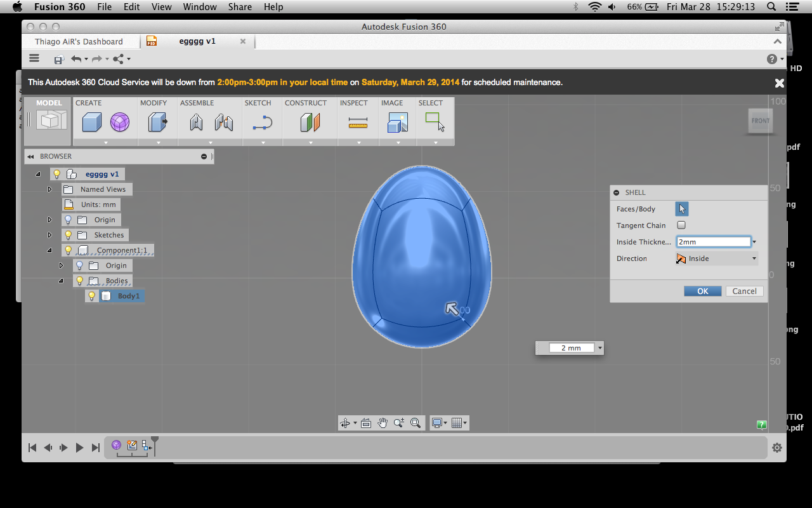Toggle visibility bulb of top-level Origin folder
The image size is (812, 508).
coord(68,220)
